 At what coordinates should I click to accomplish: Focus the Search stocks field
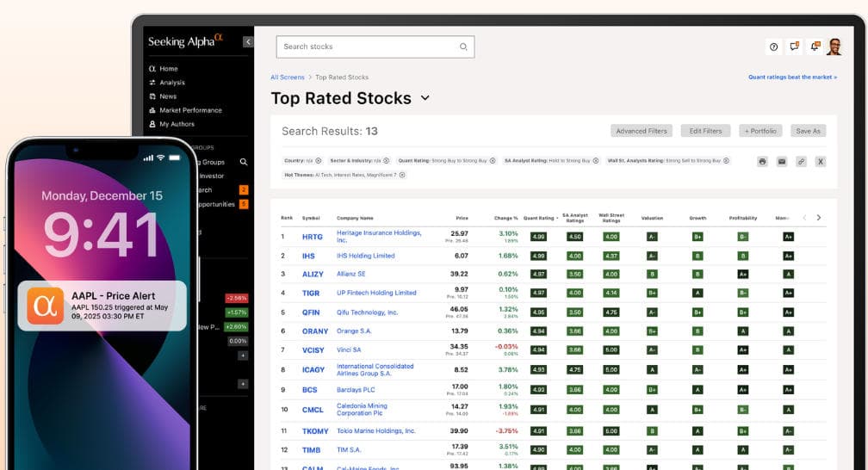375,47
